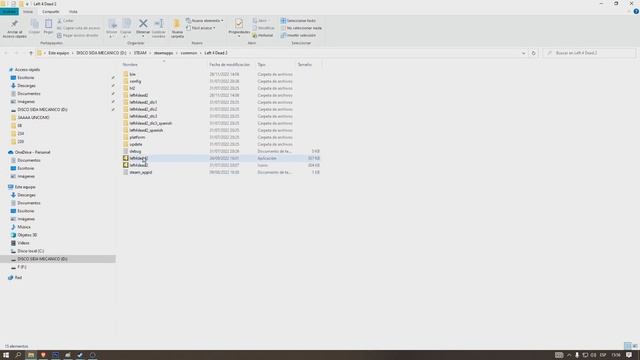640x360 pixels.
Task: Click the taskbar search magnifier icon
Action: pos(18,355)
